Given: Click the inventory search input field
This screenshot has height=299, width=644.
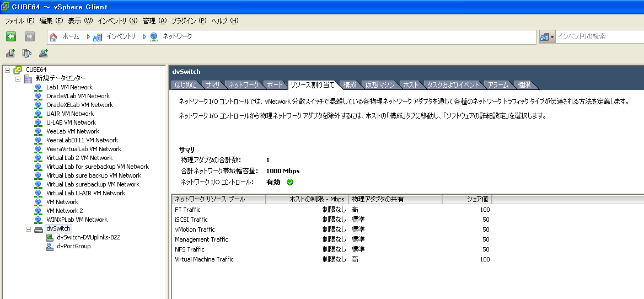Looking at the screenshot, I should tap(600, 36).
